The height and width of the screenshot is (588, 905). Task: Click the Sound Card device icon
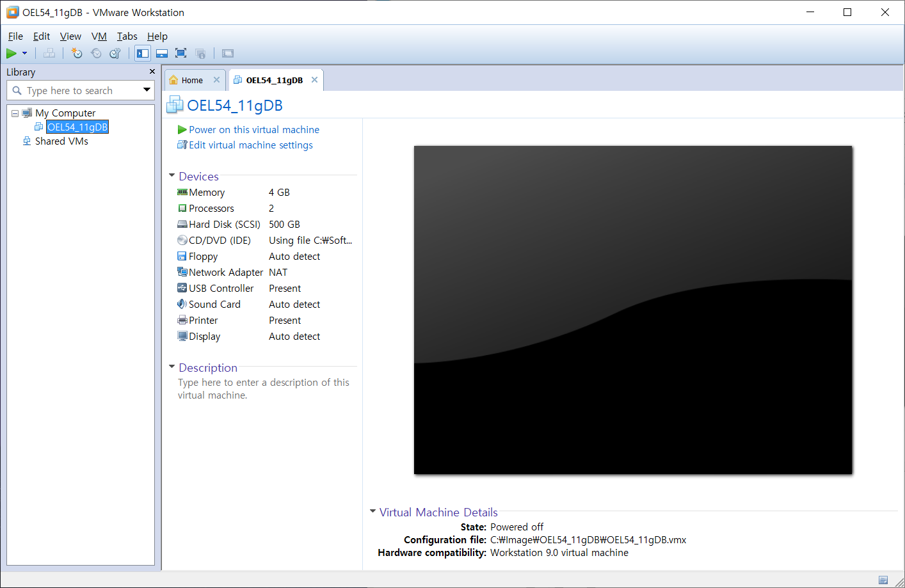(182, 304)
